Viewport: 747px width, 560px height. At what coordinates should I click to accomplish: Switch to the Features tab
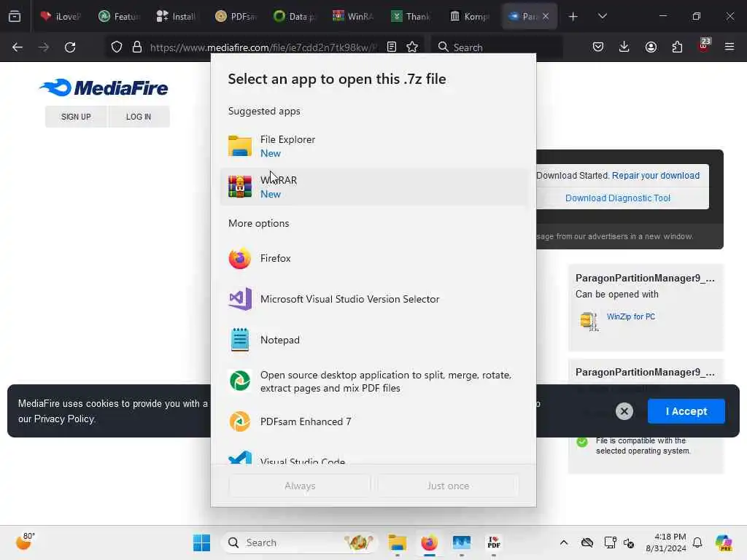(x=119, y=16)
